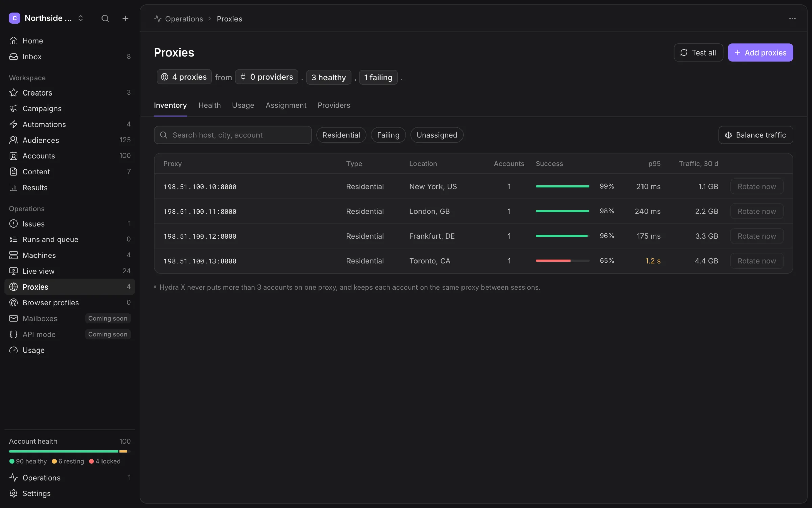Viewport: 812px width, 508px height.
Task: Open the Audiences page
Action: coord(70,140)
